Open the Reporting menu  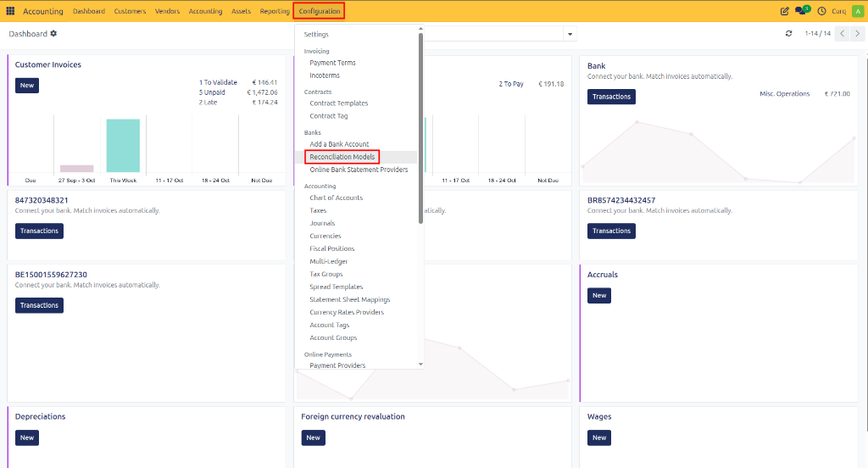(x=275, y=11)
